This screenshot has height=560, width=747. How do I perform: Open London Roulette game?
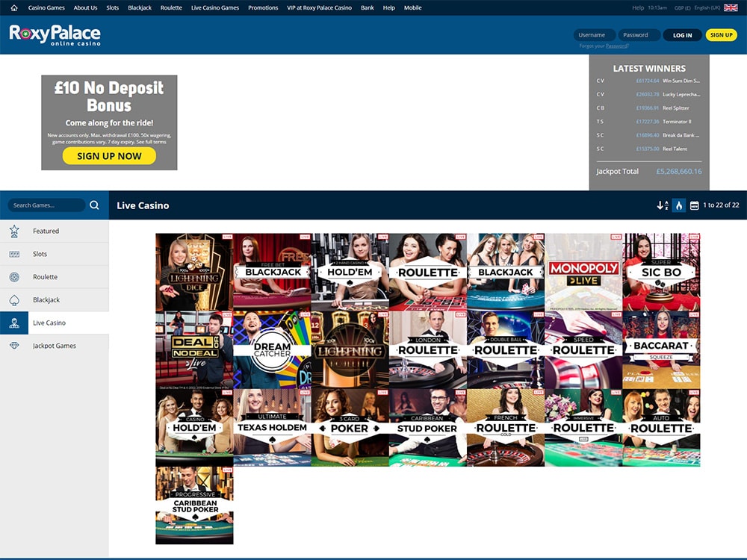click(x=428, y=350)
